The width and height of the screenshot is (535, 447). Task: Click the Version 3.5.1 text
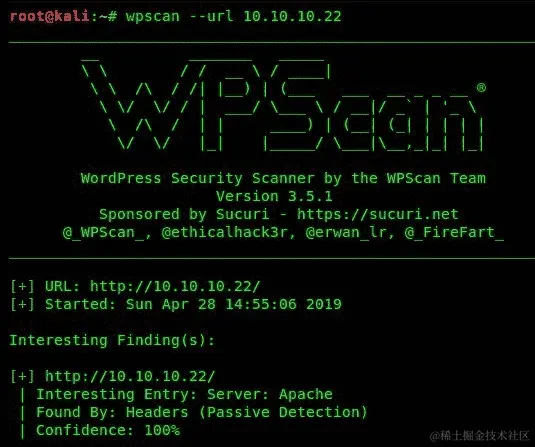click(274, 196)
